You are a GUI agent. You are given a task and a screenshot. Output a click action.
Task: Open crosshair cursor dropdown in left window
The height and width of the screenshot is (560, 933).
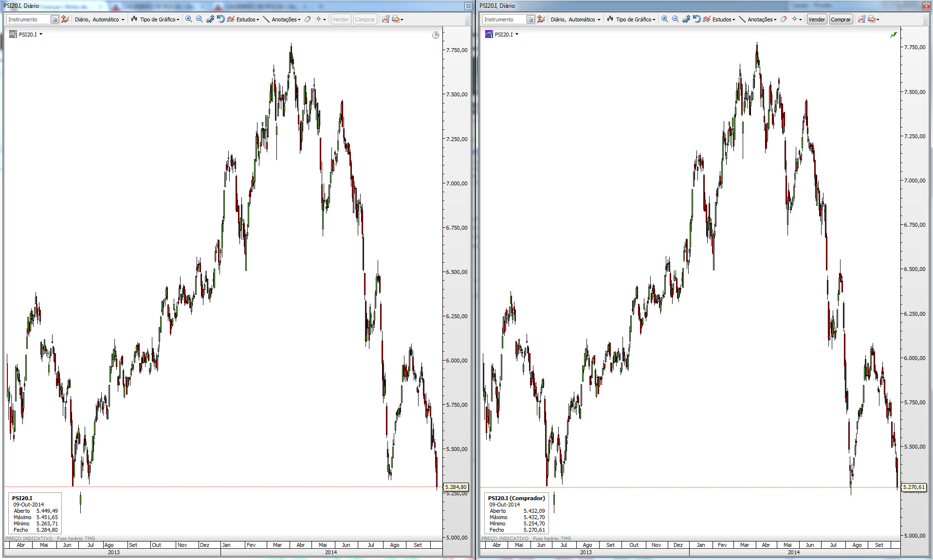point(321,19)
